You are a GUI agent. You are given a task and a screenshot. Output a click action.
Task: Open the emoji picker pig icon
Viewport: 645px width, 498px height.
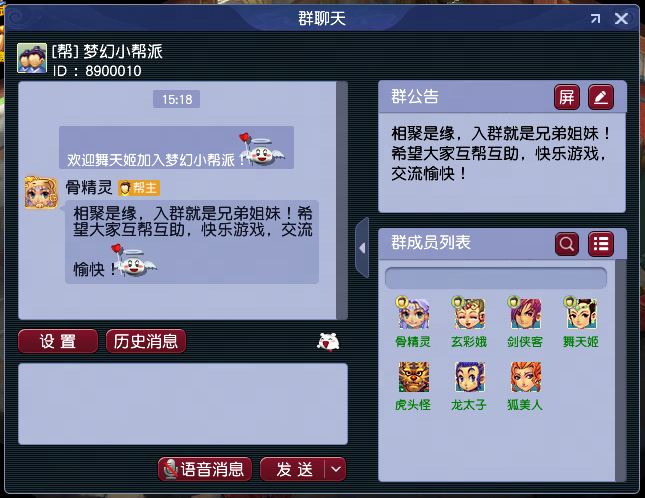coord(328,341)
